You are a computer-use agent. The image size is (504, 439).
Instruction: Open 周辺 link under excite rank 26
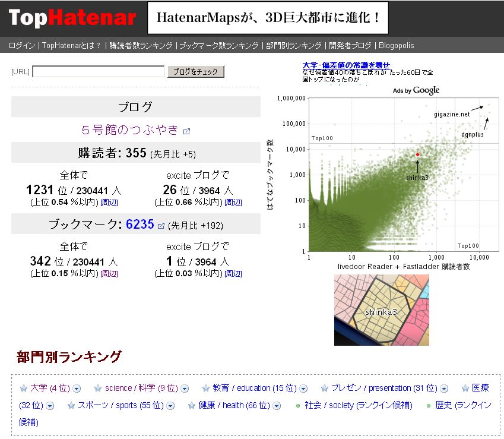point(233,203)
